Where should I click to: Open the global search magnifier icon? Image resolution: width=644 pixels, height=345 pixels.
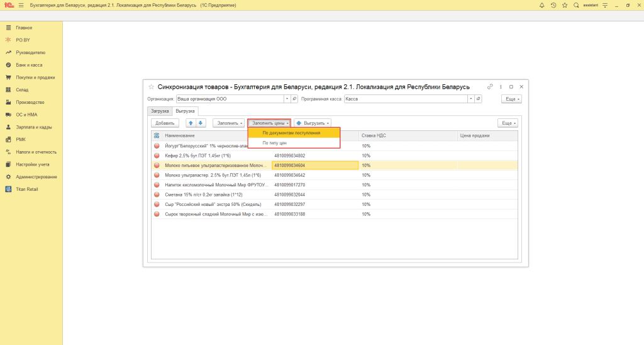[x=576, y=5]
